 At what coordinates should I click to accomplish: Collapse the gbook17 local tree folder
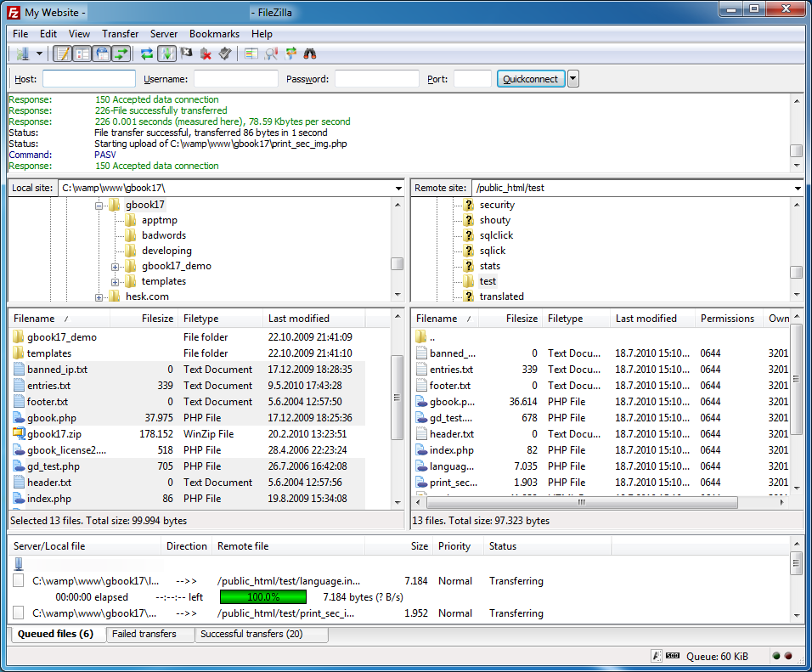point(99,206)
